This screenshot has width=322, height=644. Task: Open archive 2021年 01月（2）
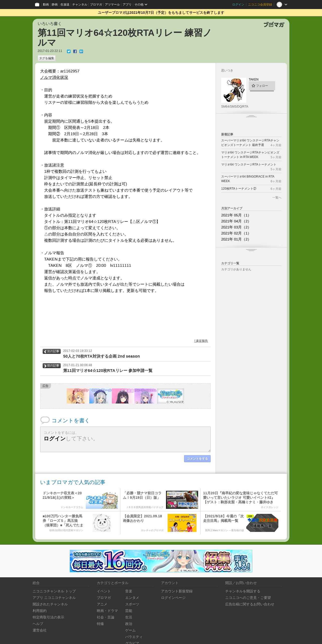tap(236, 239)
